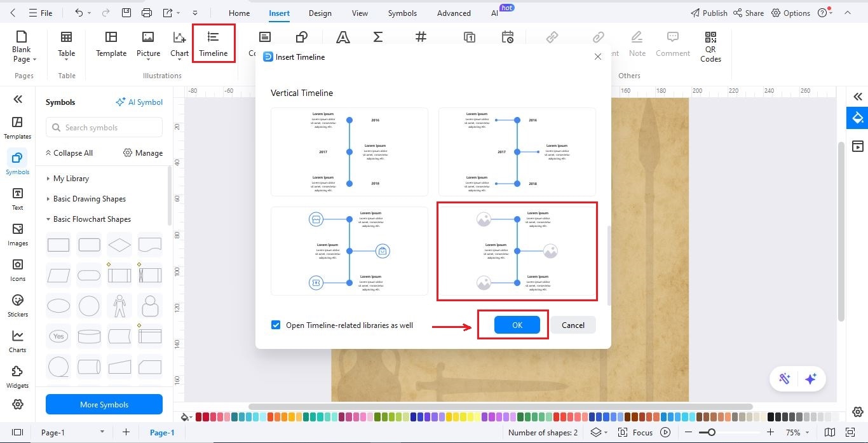Click the AI Symbol link
The image size is (868, 443).
[x=139, y=102]
